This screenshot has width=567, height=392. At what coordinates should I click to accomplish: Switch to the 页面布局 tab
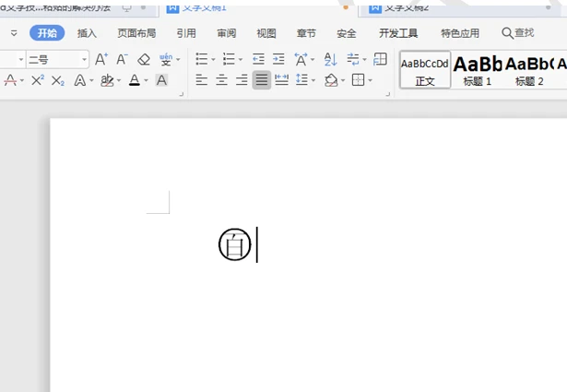pos(136,33)
